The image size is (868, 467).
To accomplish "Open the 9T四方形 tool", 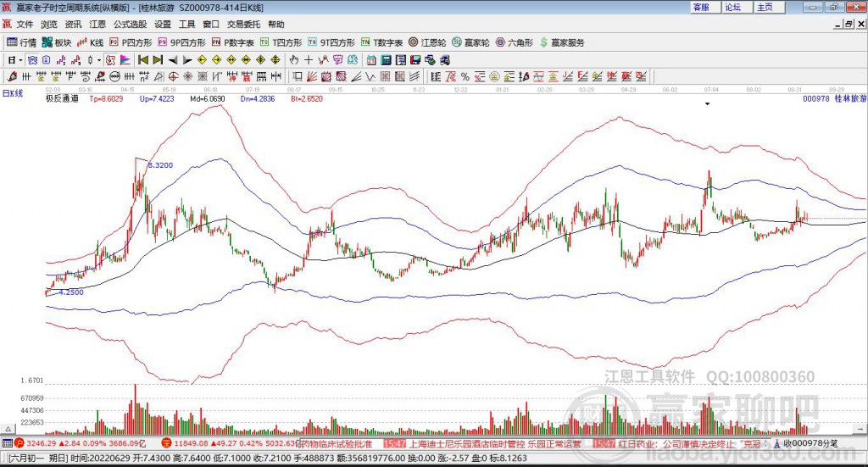I will click(x=331, y=42).
